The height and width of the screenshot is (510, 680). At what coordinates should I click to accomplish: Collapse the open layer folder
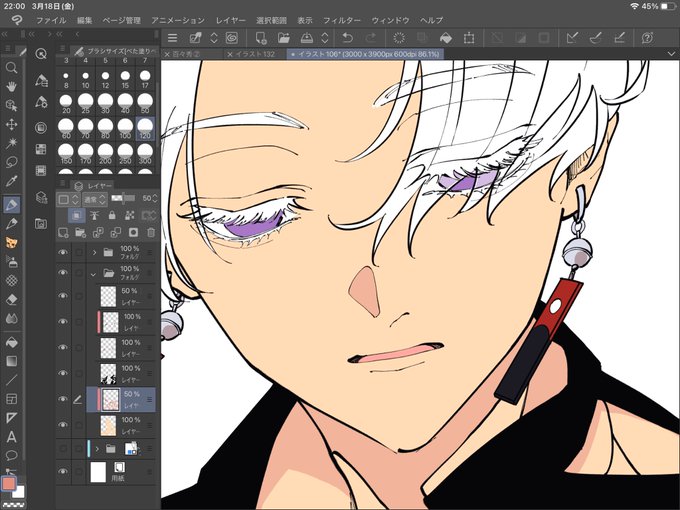click(x=93, y=274)
